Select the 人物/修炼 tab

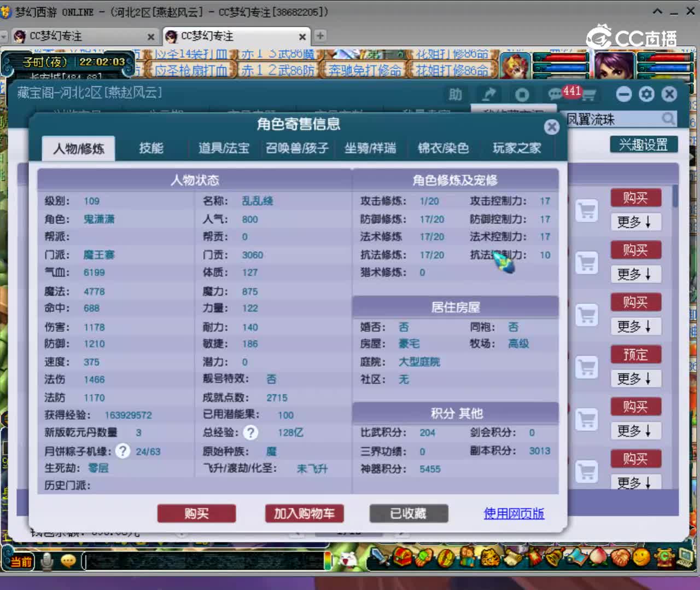(79, 149)
